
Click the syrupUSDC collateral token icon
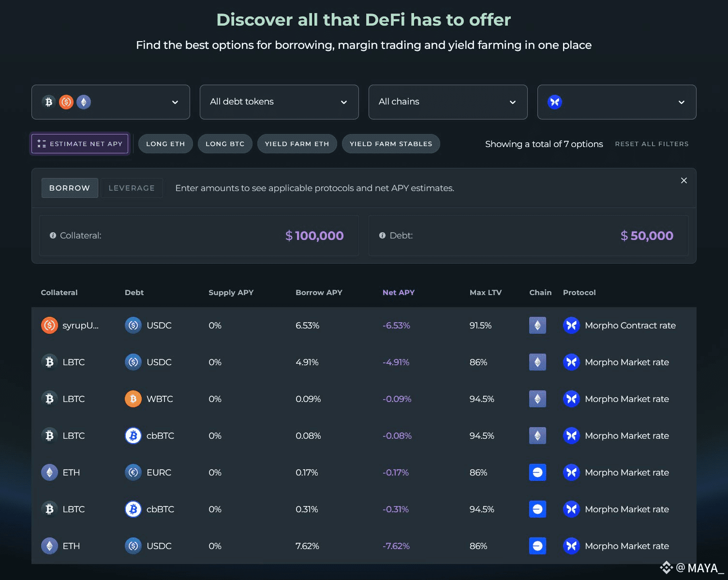click(x=49, y=326)
